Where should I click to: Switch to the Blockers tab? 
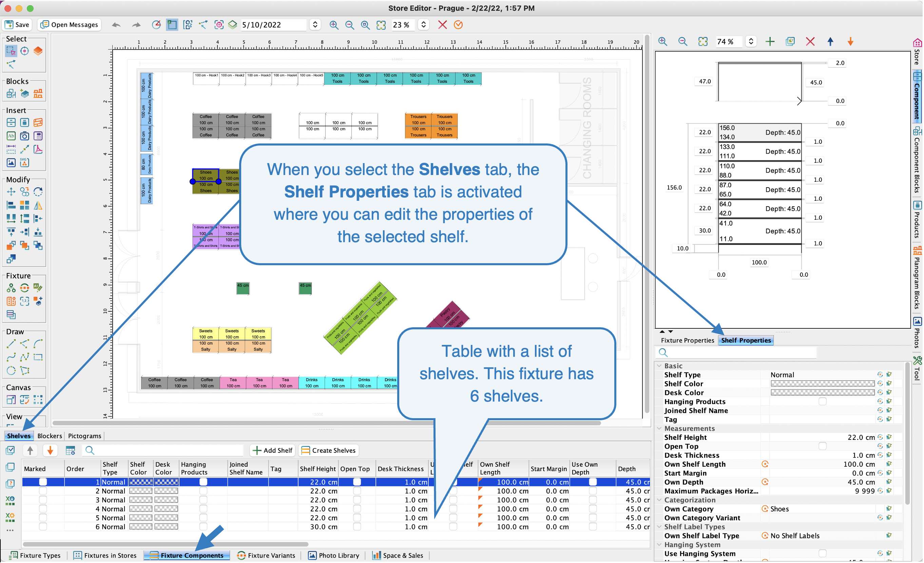(50, 436)
